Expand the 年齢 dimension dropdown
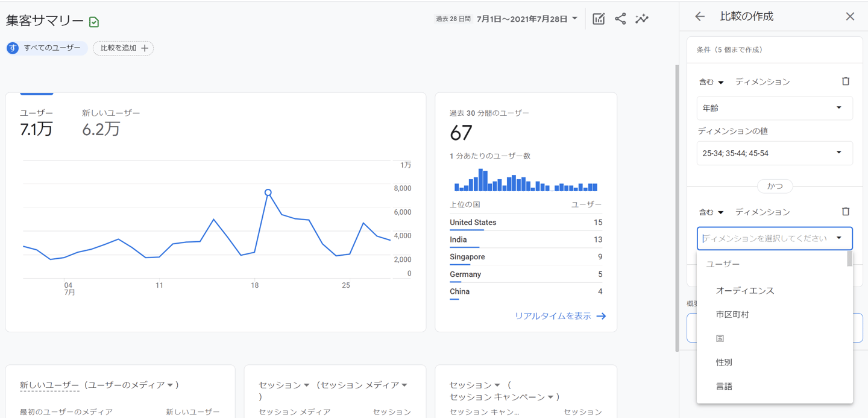The height and width of the screenshot is (418, 868). 774,108
